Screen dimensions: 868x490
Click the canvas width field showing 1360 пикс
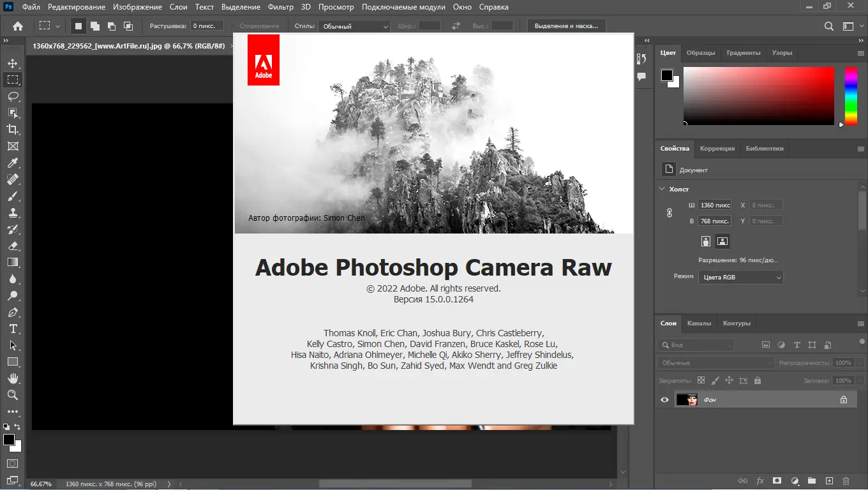[714, 205]
